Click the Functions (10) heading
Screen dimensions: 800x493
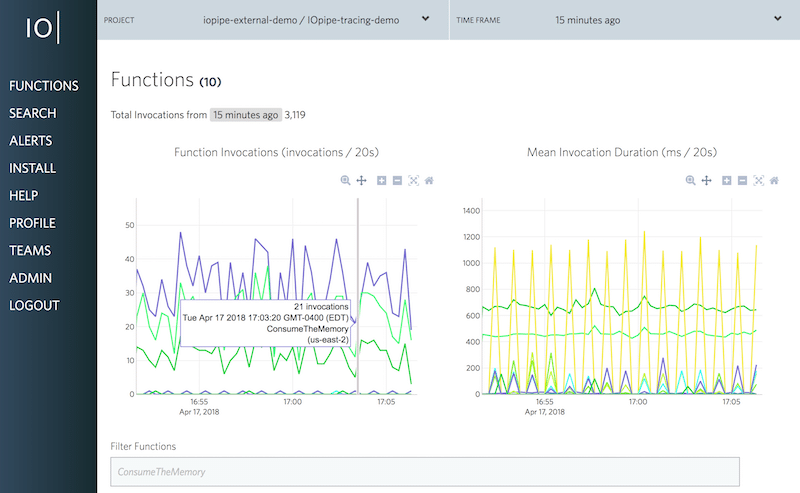166,80
